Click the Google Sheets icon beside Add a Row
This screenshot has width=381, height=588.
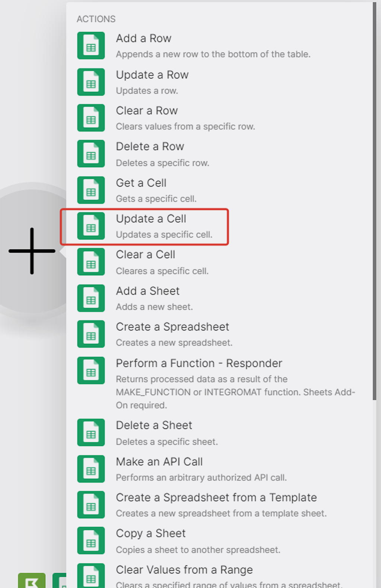point(91,46)
